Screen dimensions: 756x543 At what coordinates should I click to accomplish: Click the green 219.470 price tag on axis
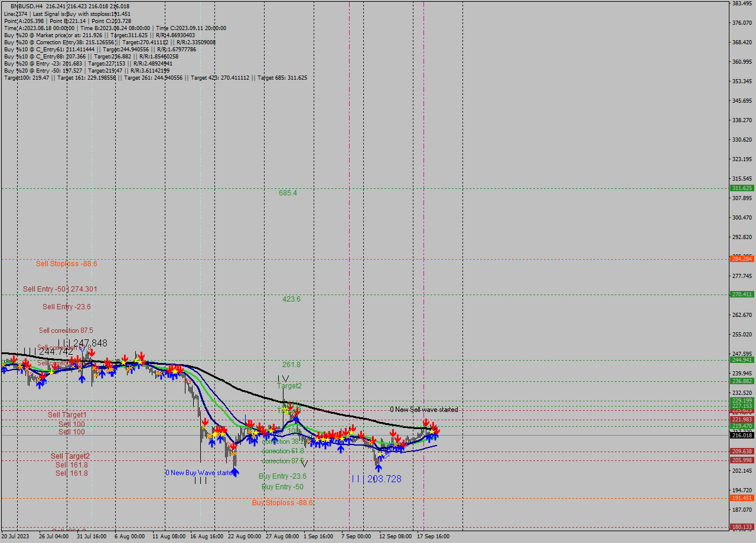tap(742, 426)
